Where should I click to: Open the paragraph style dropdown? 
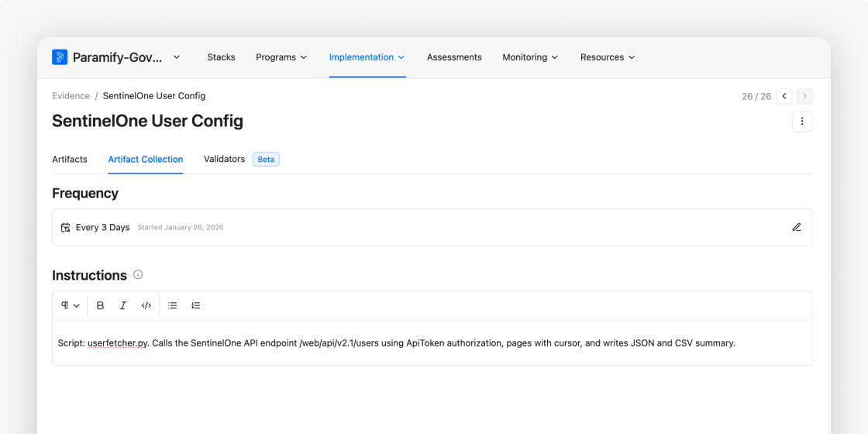[x=71, y=305]
